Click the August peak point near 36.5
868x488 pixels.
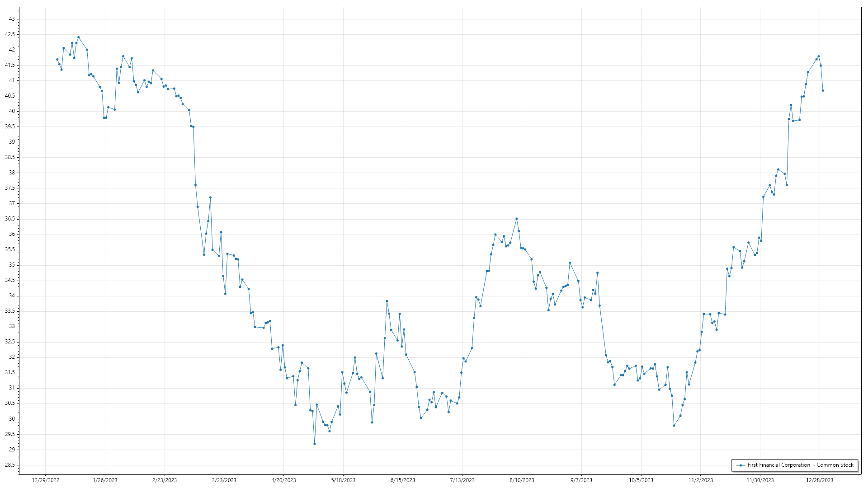click(517, 219)
